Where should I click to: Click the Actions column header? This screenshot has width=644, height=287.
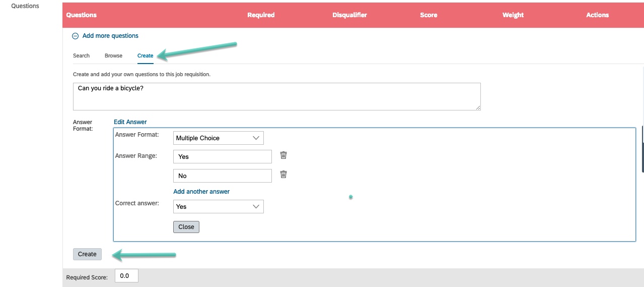tap(597, 15)
